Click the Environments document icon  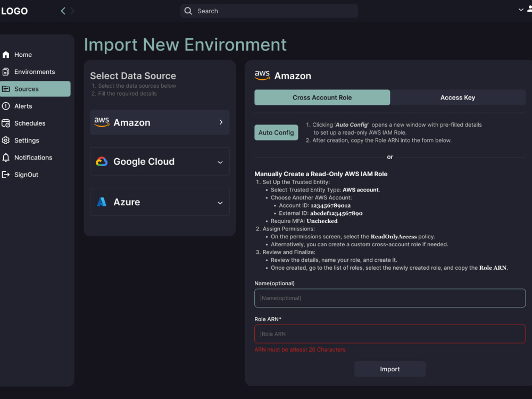tap(6, 72)
